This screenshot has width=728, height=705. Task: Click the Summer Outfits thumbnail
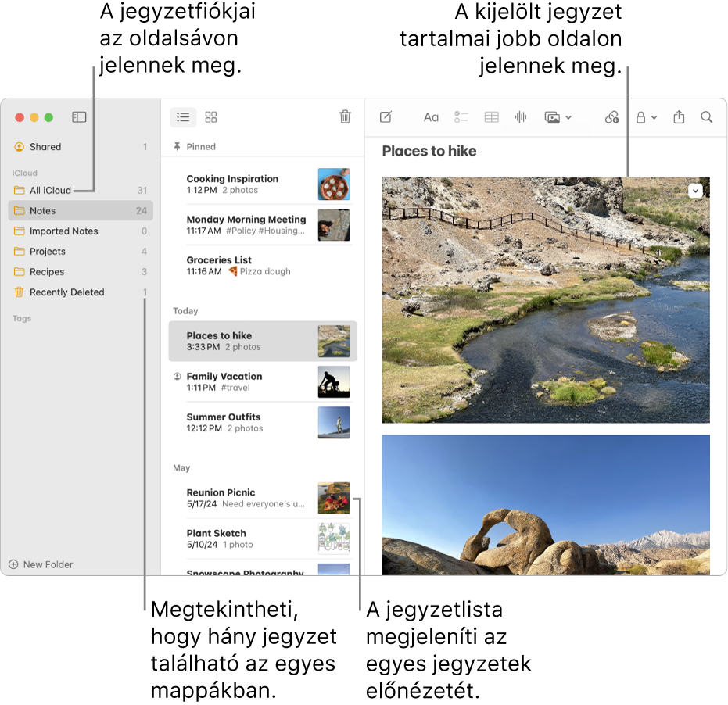[x=334, y=423]
